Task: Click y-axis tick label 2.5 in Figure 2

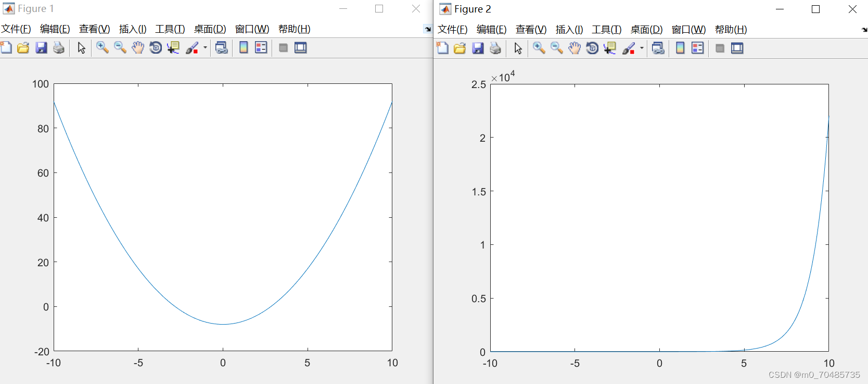Action: pyautogui.click(x=479, y=84)
